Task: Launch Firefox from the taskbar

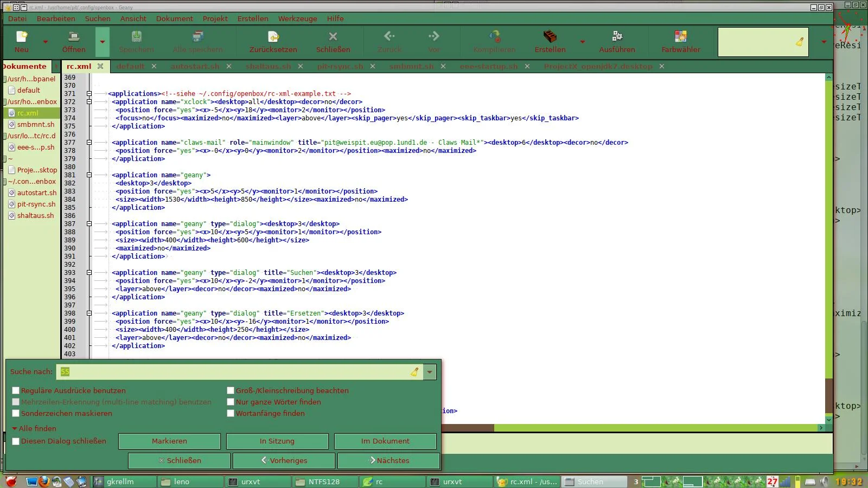Action: click(44, 481)
